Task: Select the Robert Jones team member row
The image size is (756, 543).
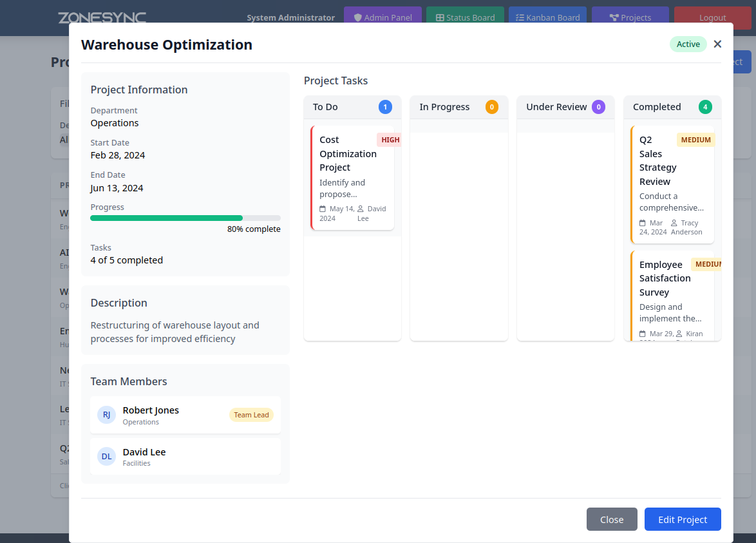Action: 185,415
